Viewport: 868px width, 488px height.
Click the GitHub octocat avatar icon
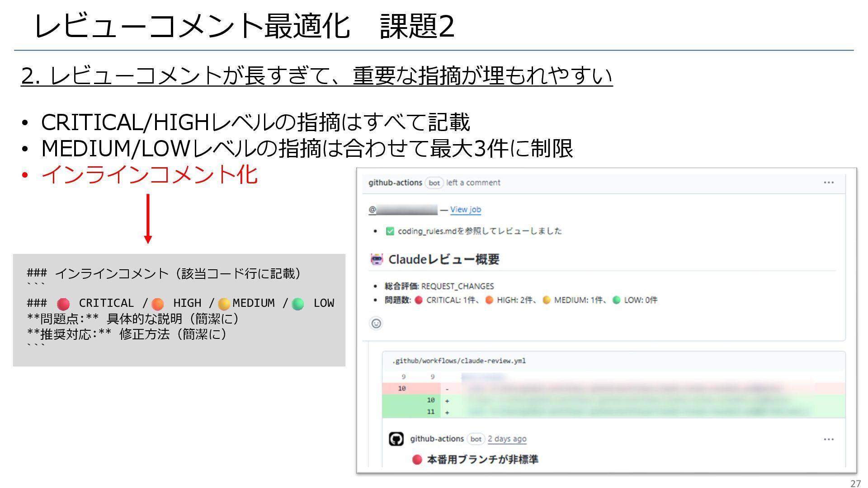coord(396,439)
